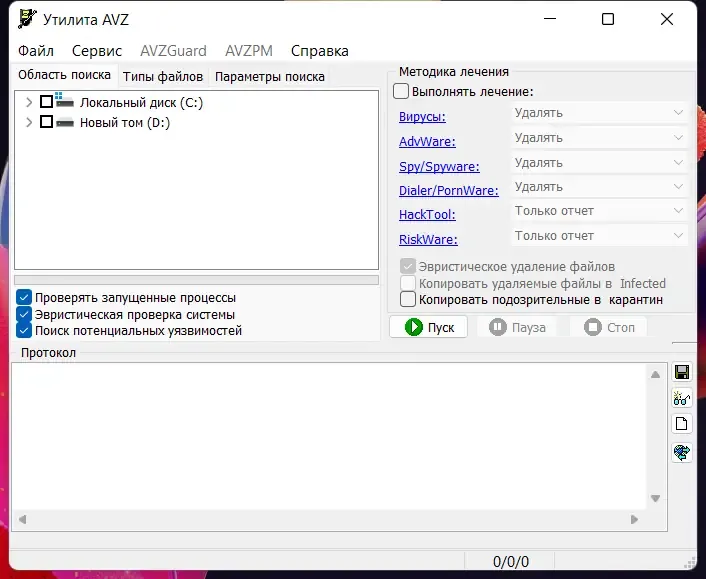Switch to the Область поиска tab
706x579 pixels.
pos(64,75)
